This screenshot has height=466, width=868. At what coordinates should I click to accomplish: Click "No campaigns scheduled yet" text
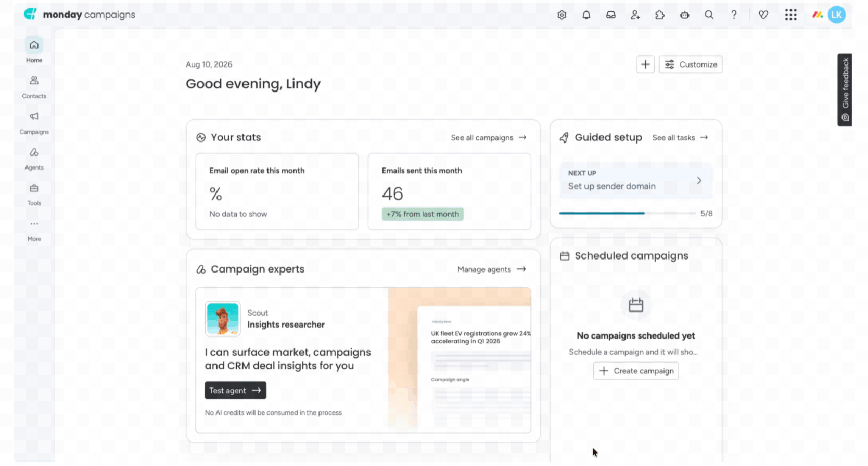click(636, 336)
